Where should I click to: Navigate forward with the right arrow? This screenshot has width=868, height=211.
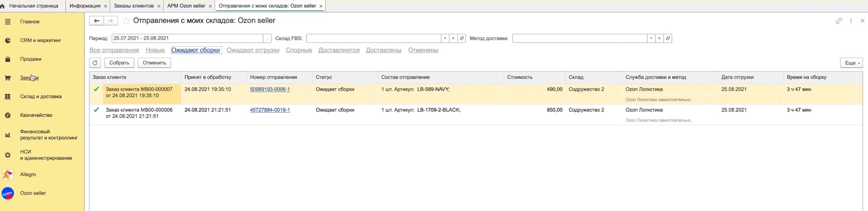pos(110,21)
